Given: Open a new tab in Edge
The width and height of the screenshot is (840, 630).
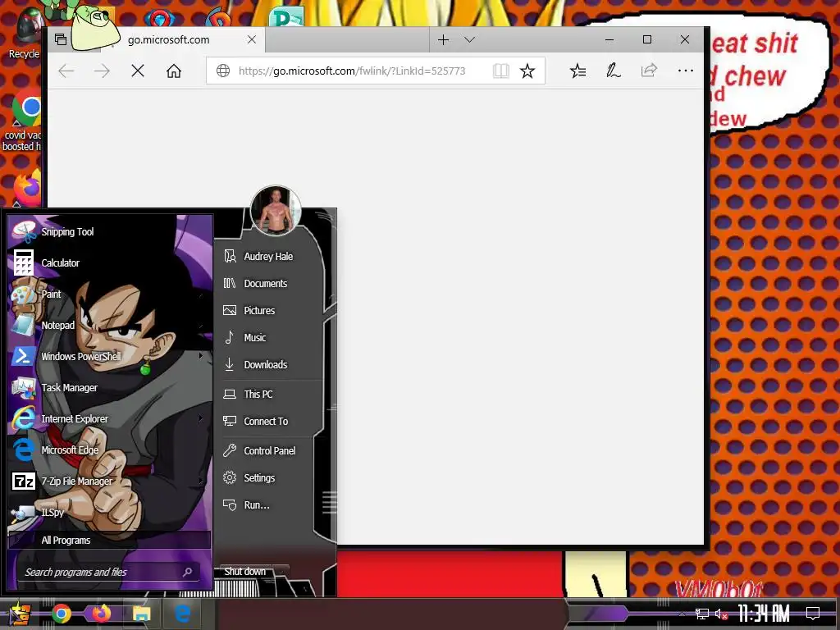Looking at the screenshot, I should coord(443,39).
